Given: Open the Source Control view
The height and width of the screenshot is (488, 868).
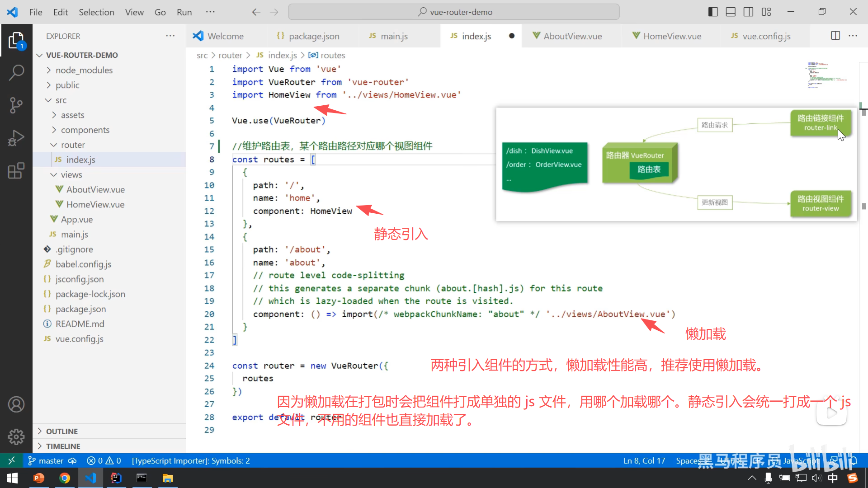Looking at the screenshot, I should pyautogui.click(x=16, y=105).
